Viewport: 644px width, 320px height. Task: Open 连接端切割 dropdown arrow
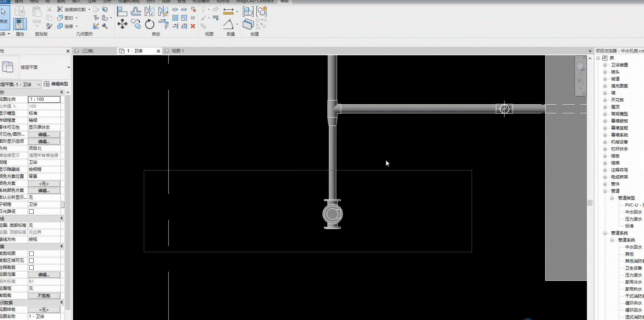89,9
